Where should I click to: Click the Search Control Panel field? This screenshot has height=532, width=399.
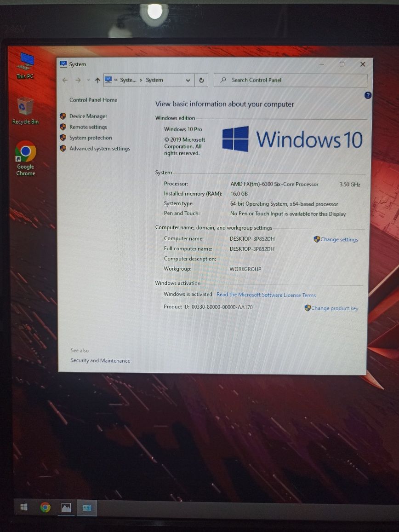(x=291, y=81)
